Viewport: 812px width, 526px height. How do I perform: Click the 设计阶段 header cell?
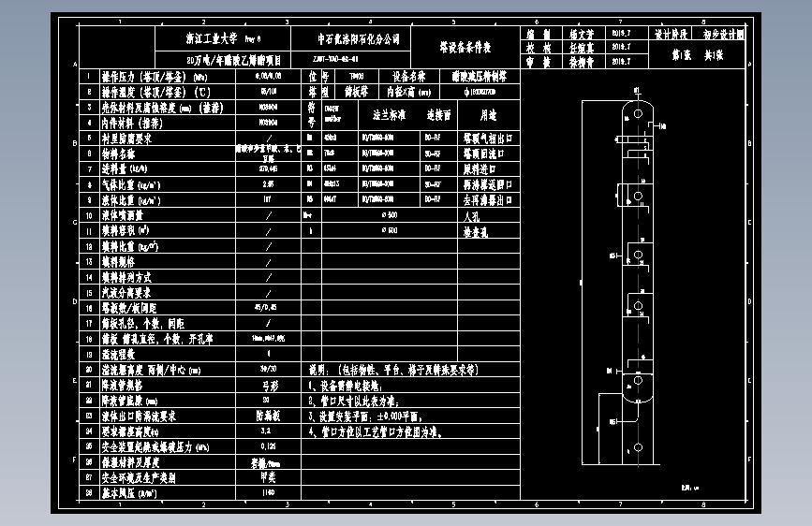coord(672,35)
